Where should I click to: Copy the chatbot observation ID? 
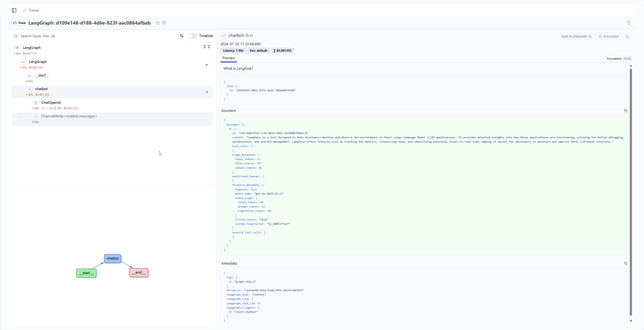(249, 36)
